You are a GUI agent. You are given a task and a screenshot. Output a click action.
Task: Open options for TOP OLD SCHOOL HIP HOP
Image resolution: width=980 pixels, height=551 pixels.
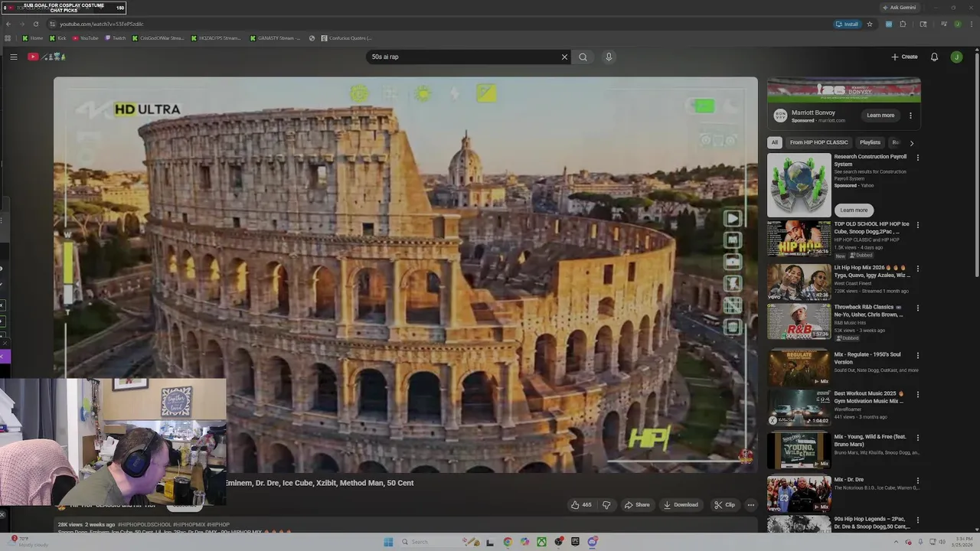coord(918,225)
